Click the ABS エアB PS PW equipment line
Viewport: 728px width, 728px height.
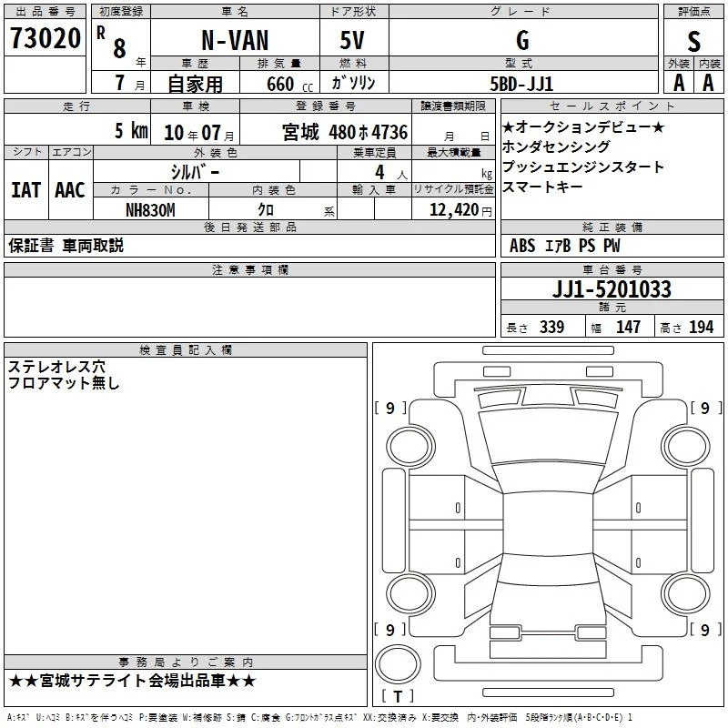coord(564,246)
